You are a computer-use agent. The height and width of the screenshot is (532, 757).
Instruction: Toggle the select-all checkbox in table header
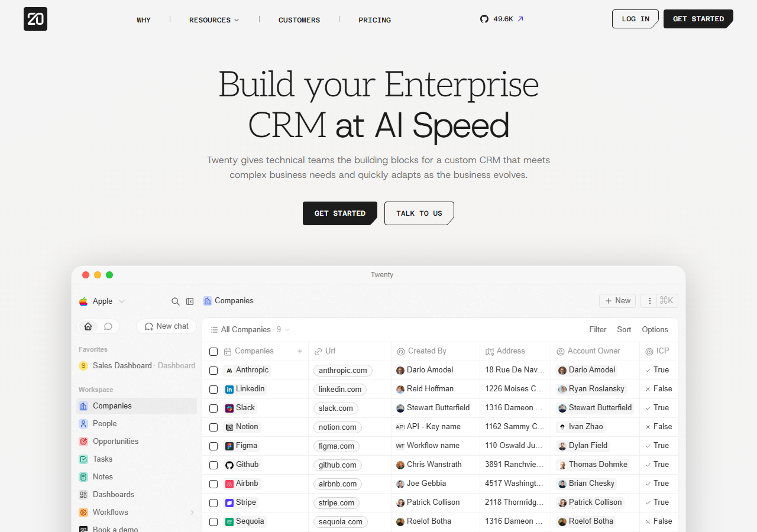click(213, 352)
